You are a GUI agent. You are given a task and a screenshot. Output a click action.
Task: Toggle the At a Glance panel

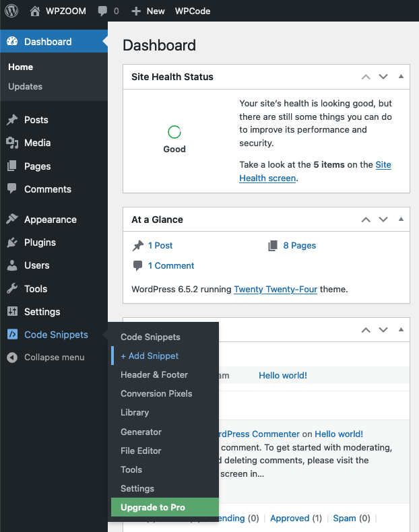[x=401, y=219]
